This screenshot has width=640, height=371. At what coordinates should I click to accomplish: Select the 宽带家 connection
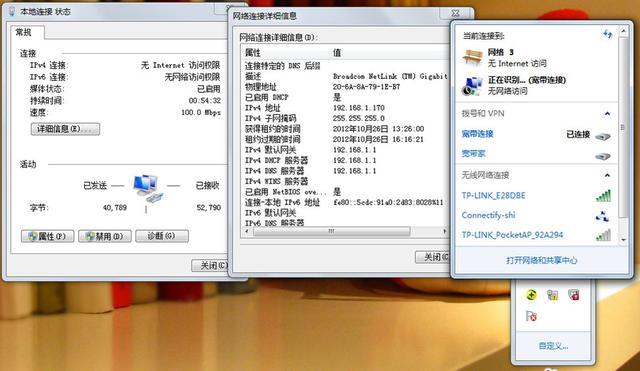[536, 154]
